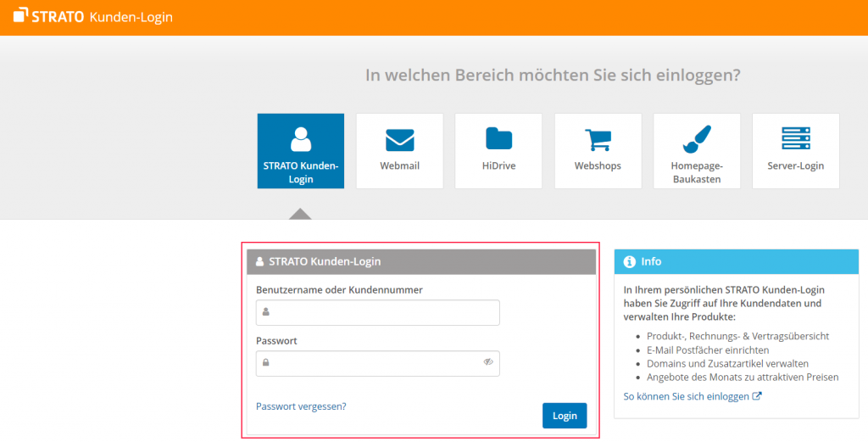The height and width of the screenshot is (442, 868).
Task: Click the Passwort label above the field
Action: [277, 341]
